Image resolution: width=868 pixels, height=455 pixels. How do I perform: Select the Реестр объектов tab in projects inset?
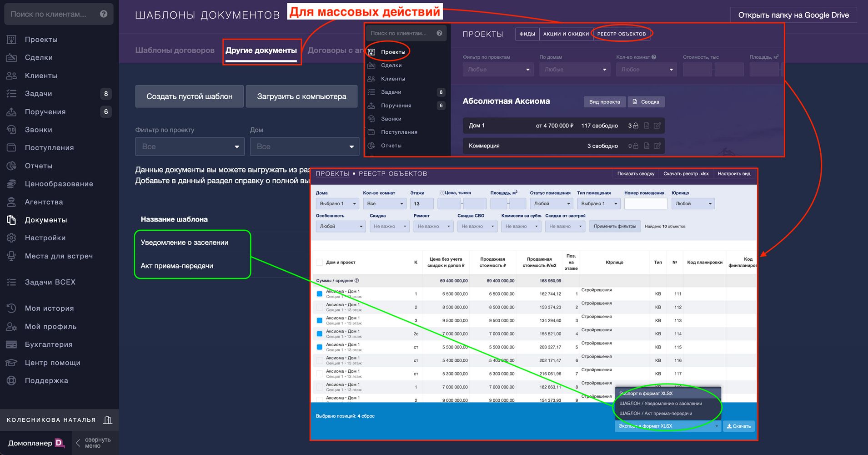click(622, 34)
